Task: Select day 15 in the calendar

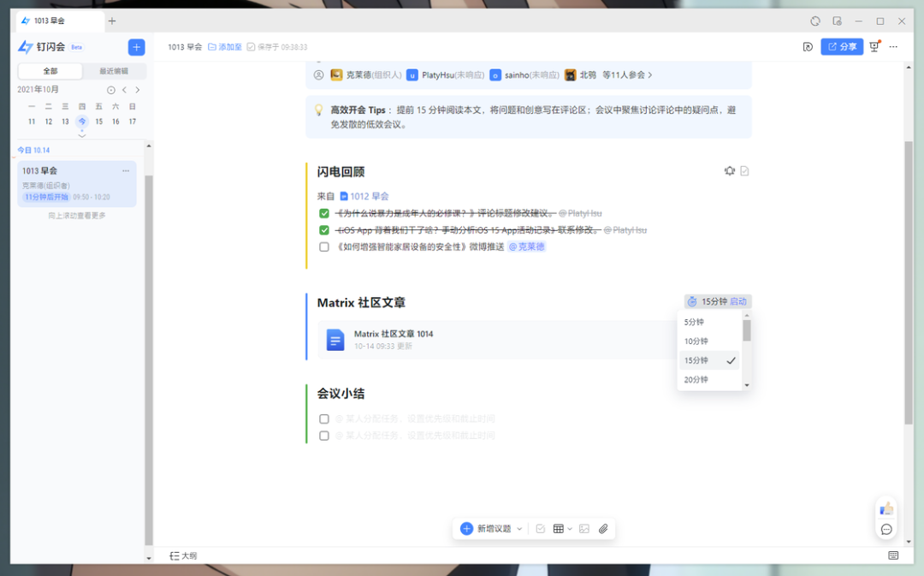Action: point(99,122)
